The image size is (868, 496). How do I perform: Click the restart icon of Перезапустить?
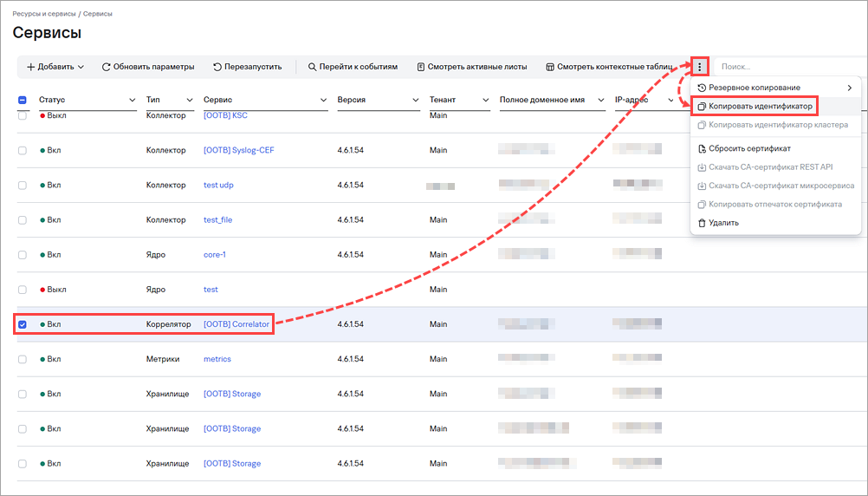pos(217,67)
